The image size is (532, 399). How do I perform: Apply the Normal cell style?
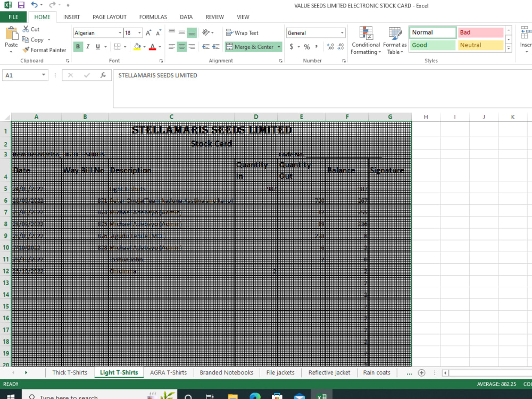433,32
